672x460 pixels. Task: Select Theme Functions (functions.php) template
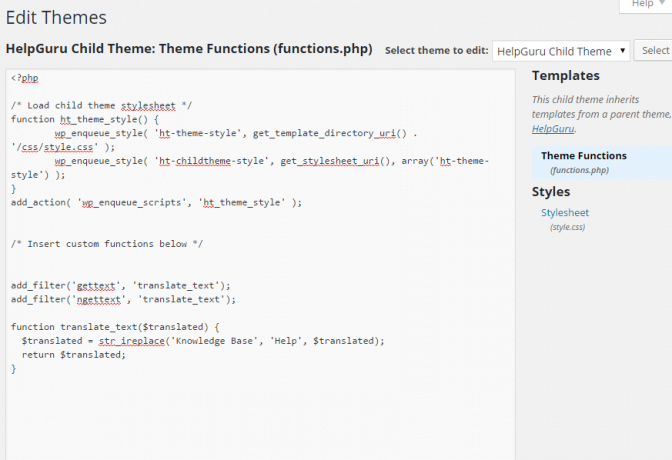pos(602,162)
